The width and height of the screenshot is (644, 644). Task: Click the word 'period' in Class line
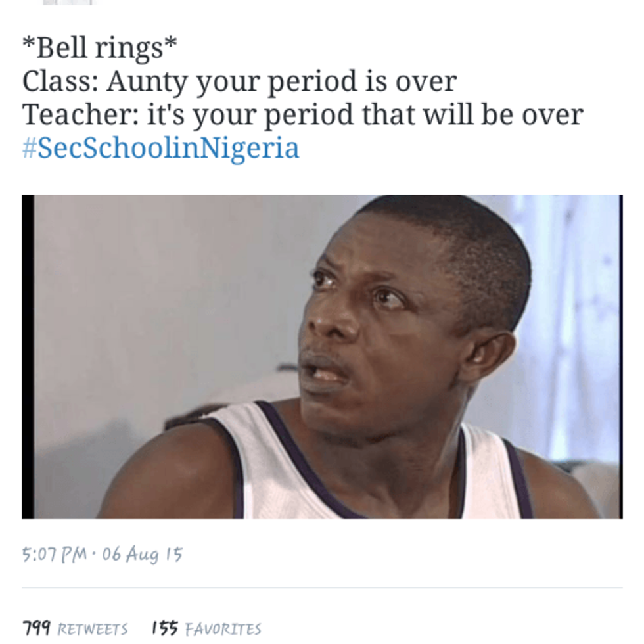(313, 82)
